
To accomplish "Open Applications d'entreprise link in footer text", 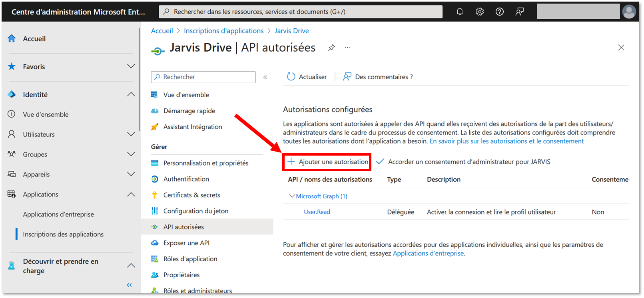I will 428,253.
